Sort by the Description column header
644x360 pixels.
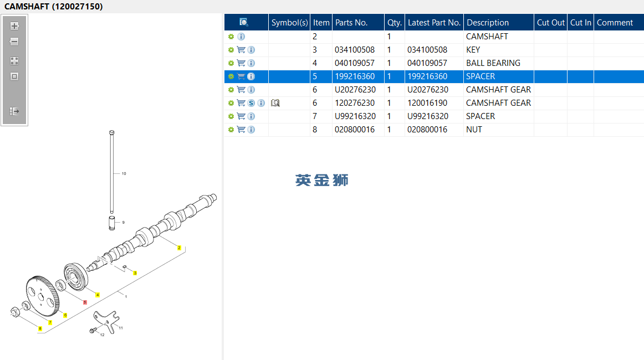499,23
